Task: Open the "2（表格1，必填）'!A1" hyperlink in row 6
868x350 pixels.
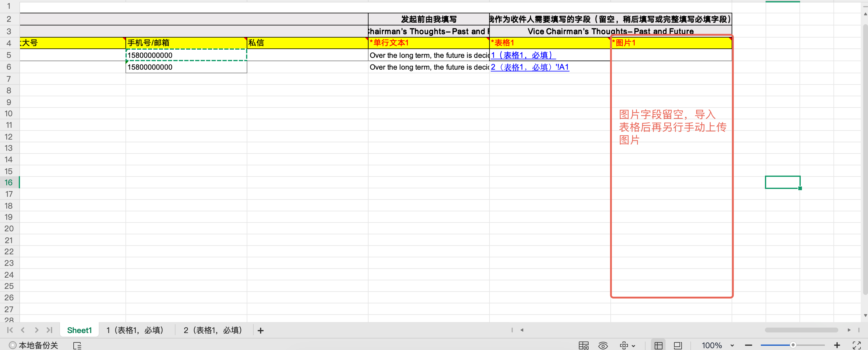Action: click(529, 67)
